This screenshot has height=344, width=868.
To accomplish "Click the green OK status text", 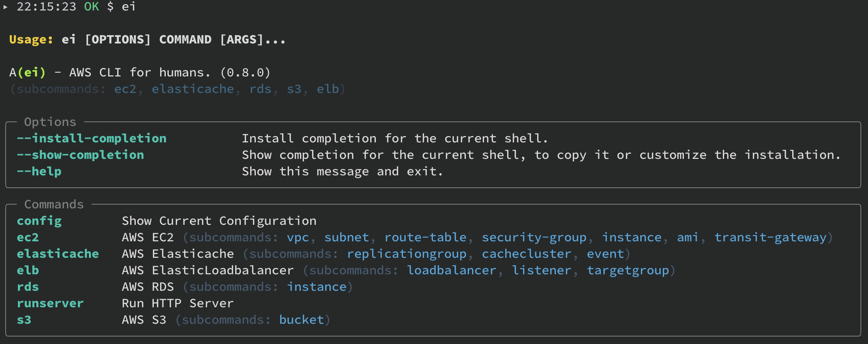I will pyautogui.click(x=92, y=7).
